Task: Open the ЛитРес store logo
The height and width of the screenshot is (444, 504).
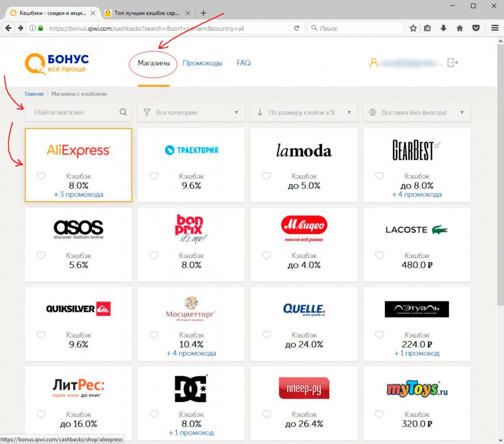Action: 78,388
